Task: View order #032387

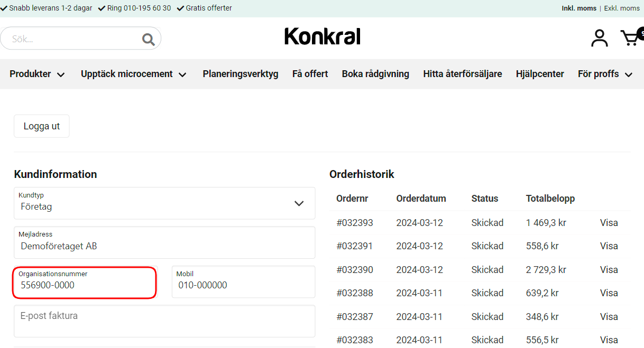Action: (609, 317)
